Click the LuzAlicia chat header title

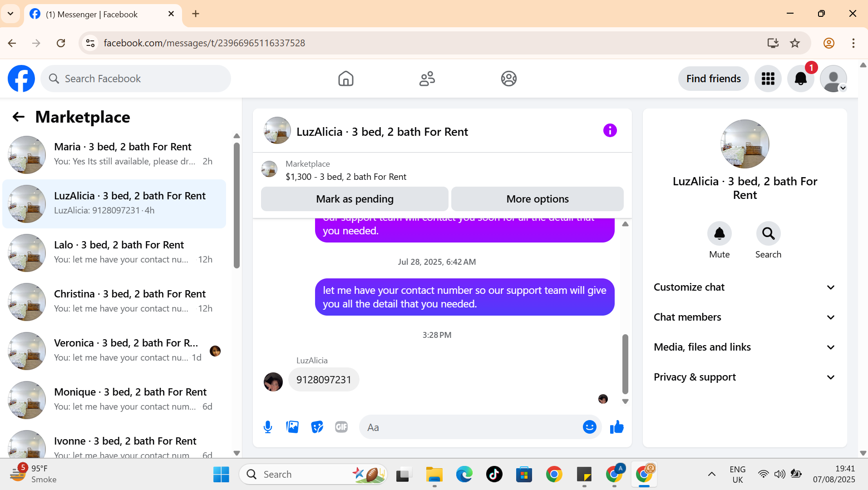(x=382, y=132)
